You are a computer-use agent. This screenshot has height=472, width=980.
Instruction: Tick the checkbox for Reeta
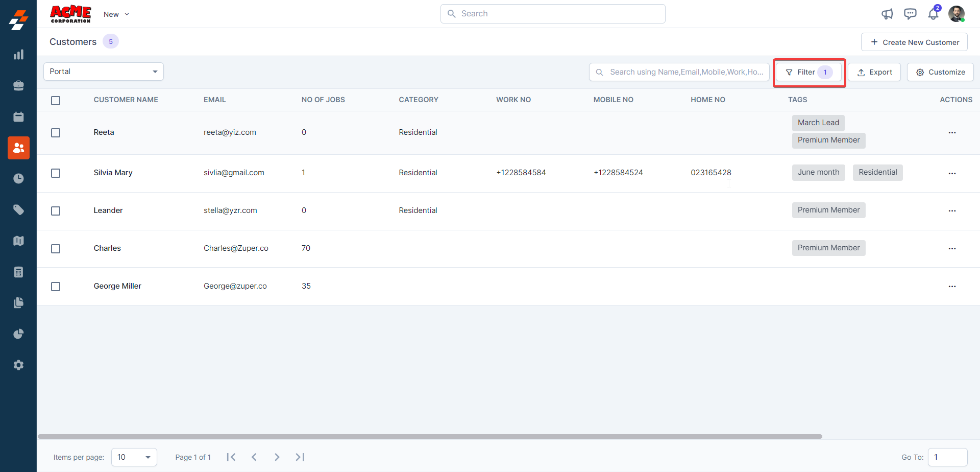point(56,133)
